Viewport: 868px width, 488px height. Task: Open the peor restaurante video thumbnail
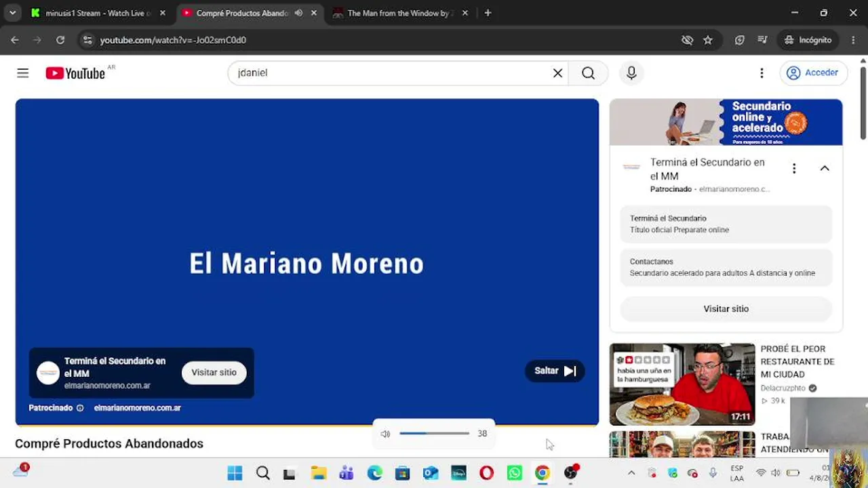pyautogui.click(x=682, y=384)
